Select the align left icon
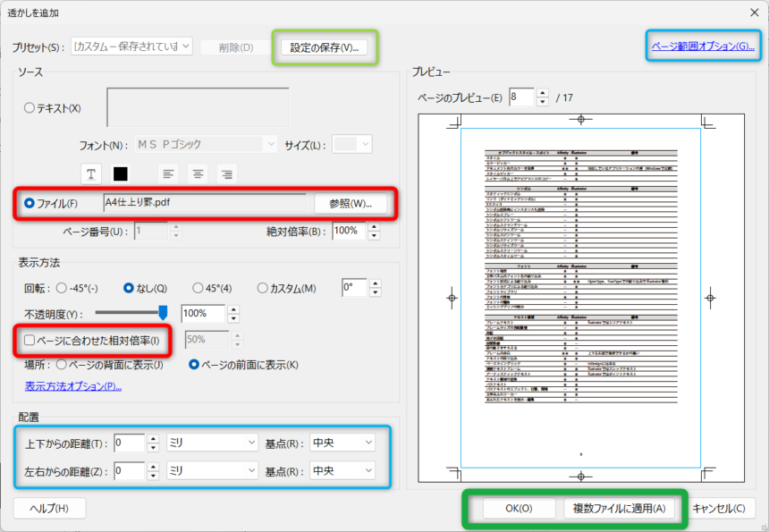The image size is (769, 532). 168,173
